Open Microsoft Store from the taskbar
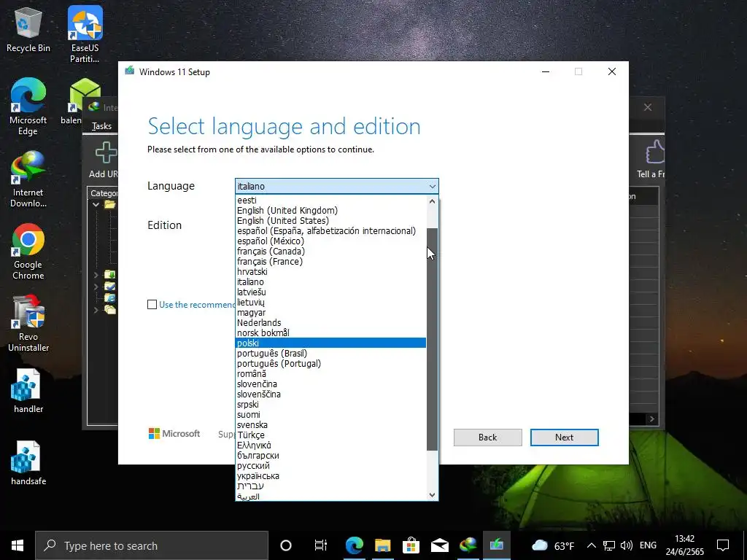 [411, 545]
